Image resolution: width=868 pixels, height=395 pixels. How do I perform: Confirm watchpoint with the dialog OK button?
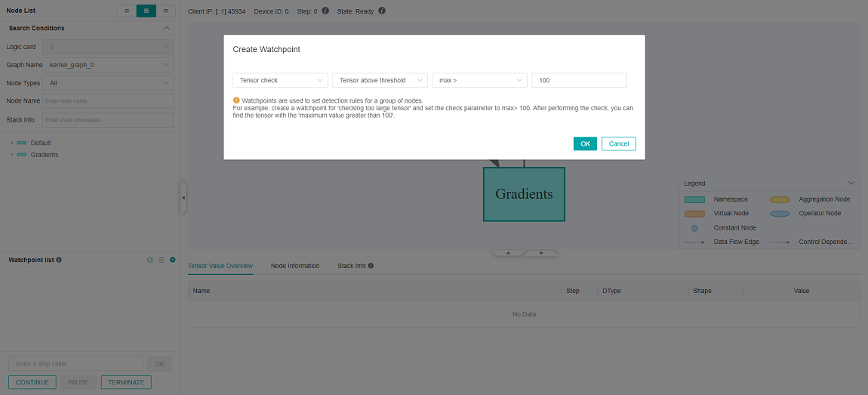pos(585,143)
